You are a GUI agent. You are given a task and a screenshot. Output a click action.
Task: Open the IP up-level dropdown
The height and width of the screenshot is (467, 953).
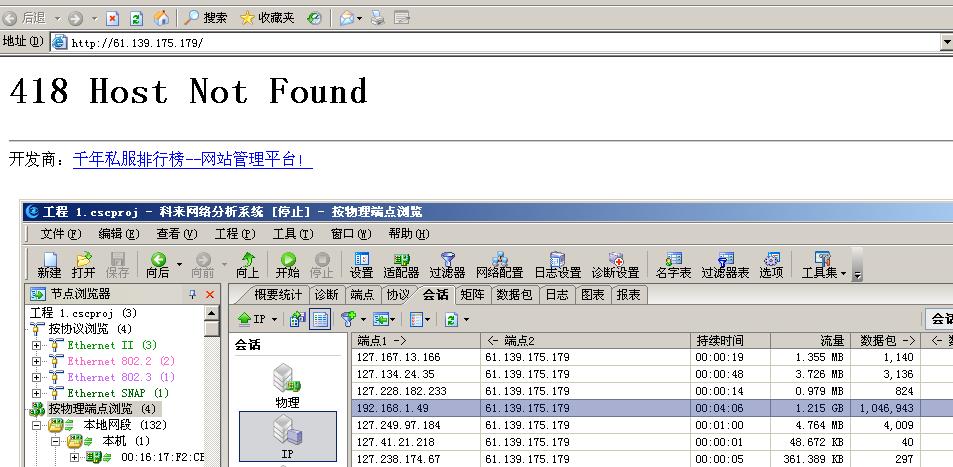coord(273,319)
